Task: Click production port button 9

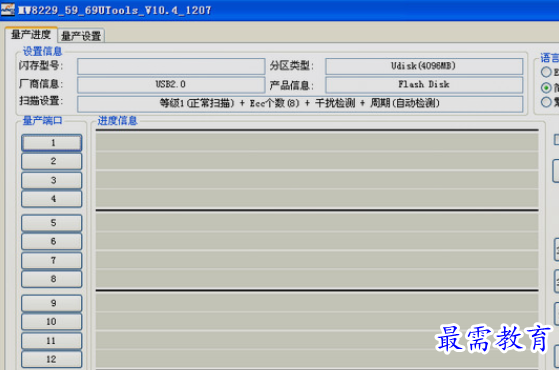Action: click(52, 303)
